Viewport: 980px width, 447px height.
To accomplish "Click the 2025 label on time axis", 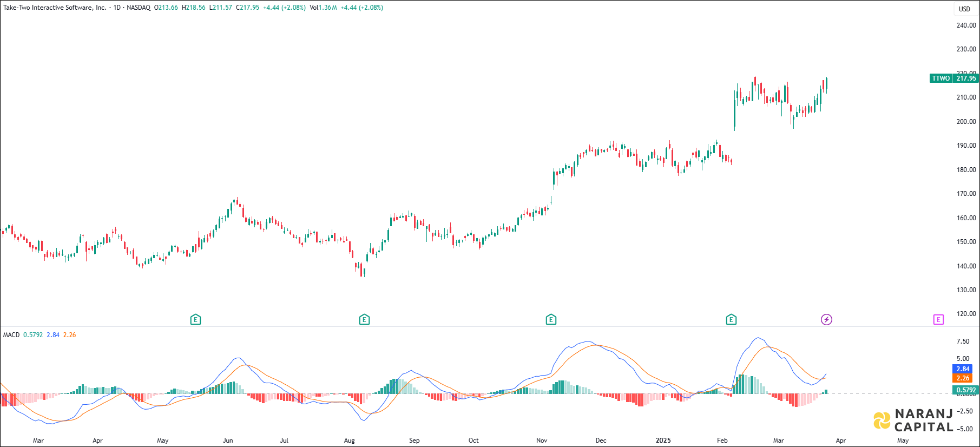I will coord(663,441).
